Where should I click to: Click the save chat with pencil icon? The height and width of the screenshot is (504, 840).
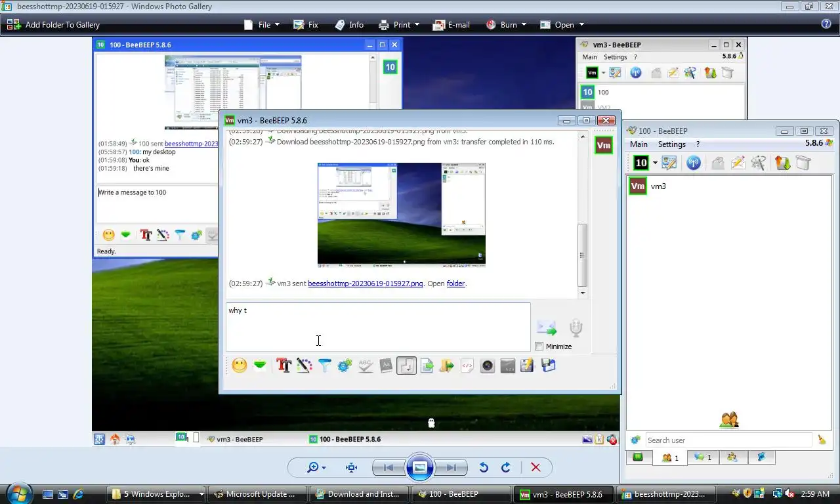point(527,366)
